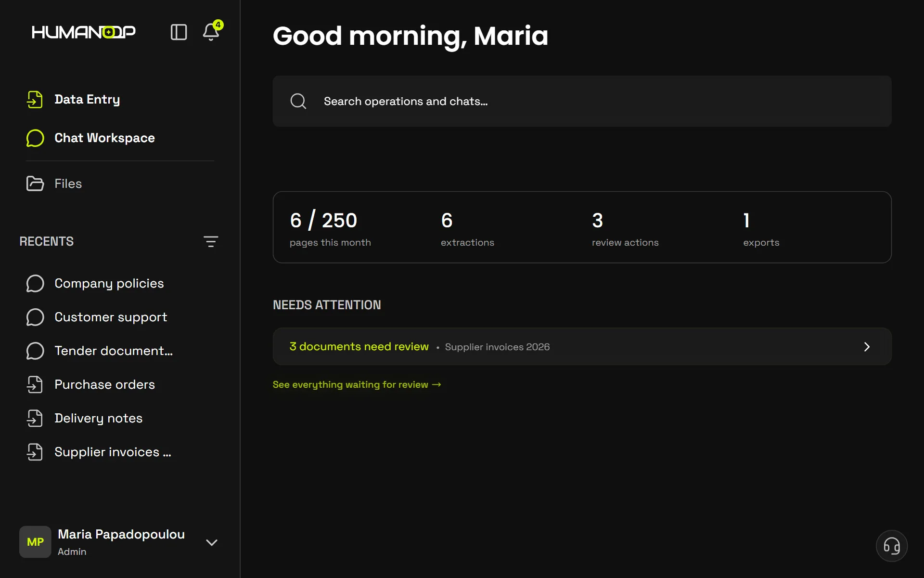Screen dimensions: 924x578
Task: Open review item with right chevron
Action: [x=867, y=347]
